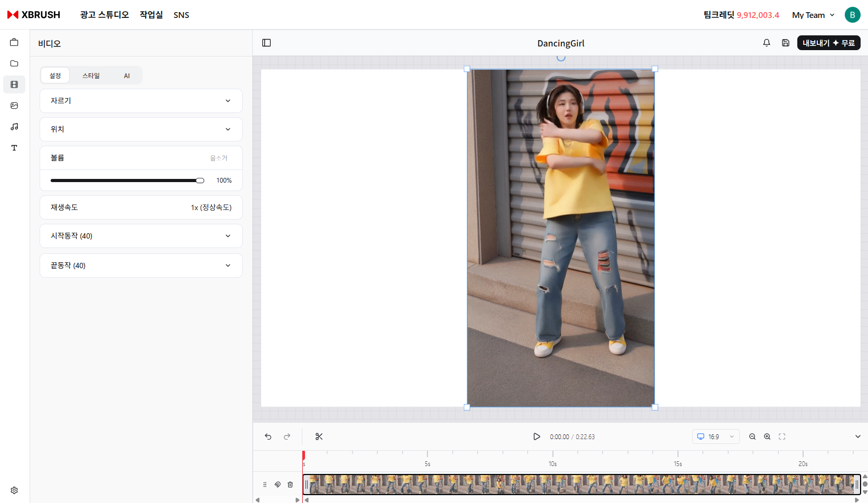Open the 16:9 aspect ratio dropdown
868x503 pixels.
tap(716, 436)
